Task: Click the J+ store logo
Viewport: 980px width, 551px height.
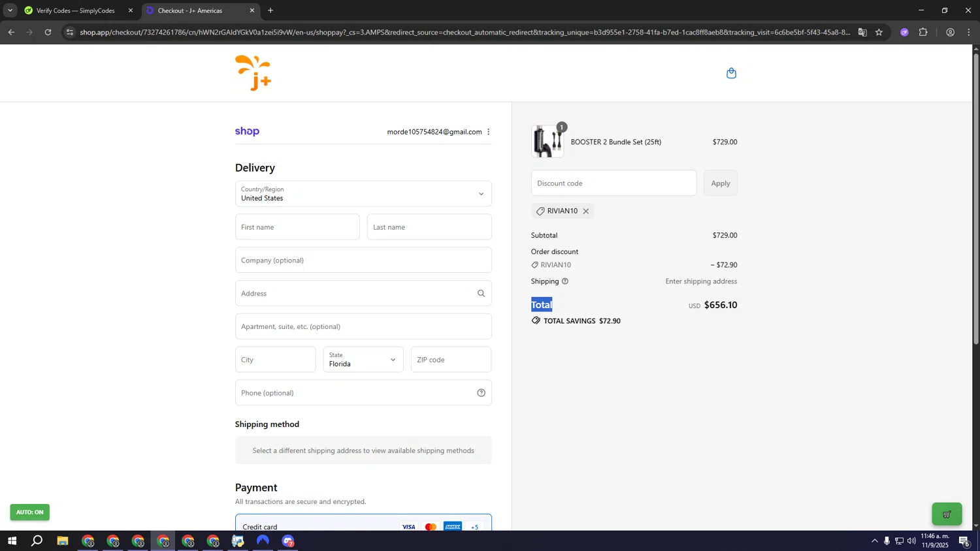Action: pos(253,72)
